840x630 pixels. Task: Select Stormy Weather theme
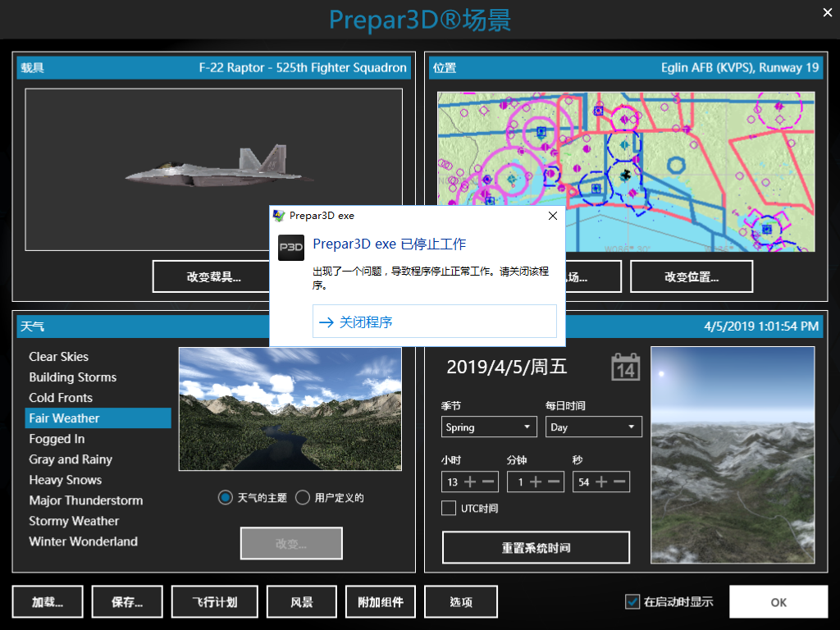[98, 521]
